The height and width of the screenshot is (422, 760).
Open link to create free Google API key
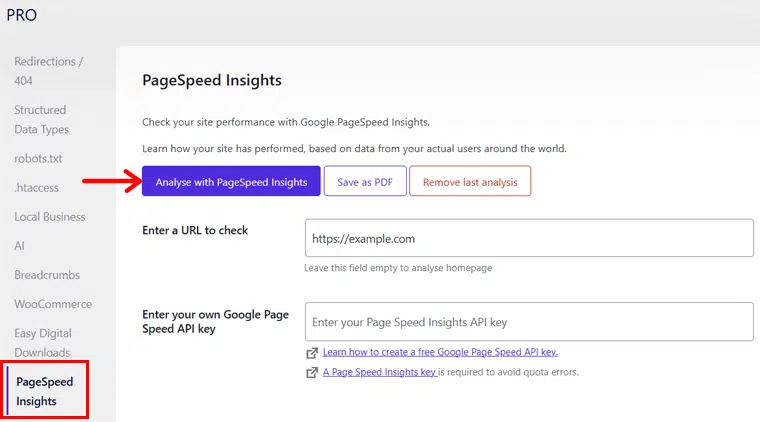point(440,352)
